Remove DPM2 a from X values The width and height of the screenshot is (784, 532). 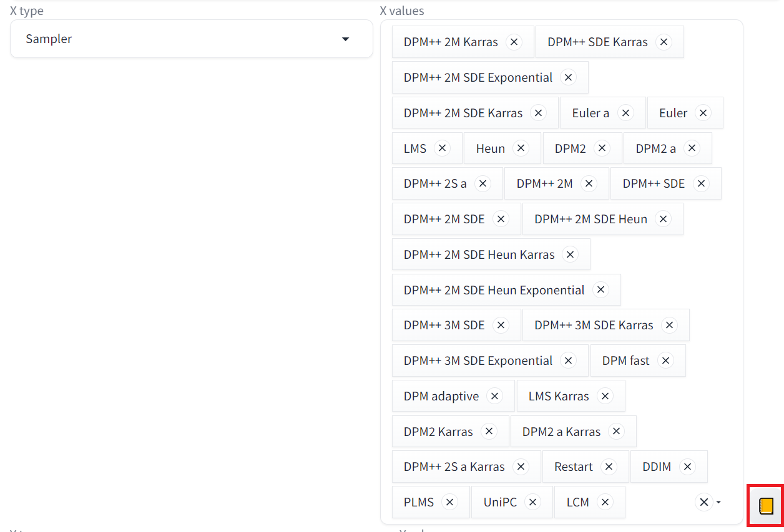pyautogui.click(x=691, y=148)
